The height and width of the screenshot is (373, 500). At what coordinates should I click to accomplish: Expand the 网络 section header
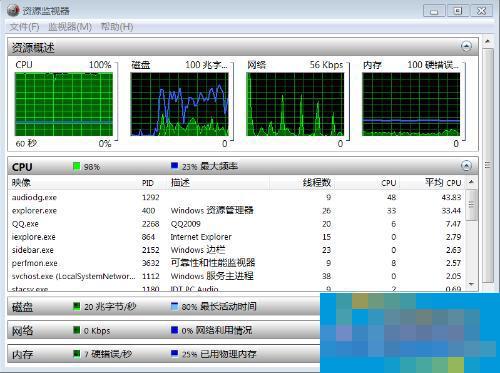(163, 330)
